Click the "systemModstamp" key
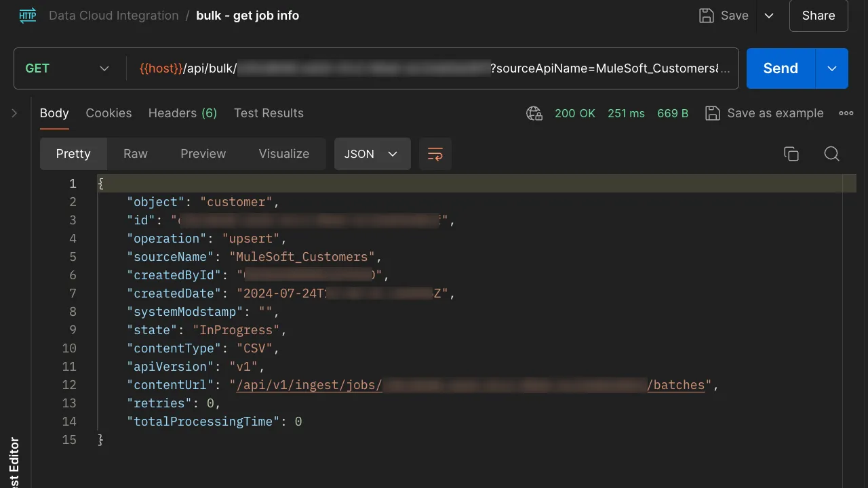Screen dimensions: 868x488 [x=185, y=312]
